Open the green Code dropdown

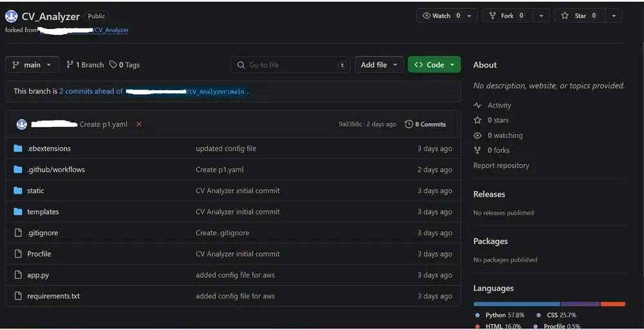click(x=434, y=64)
